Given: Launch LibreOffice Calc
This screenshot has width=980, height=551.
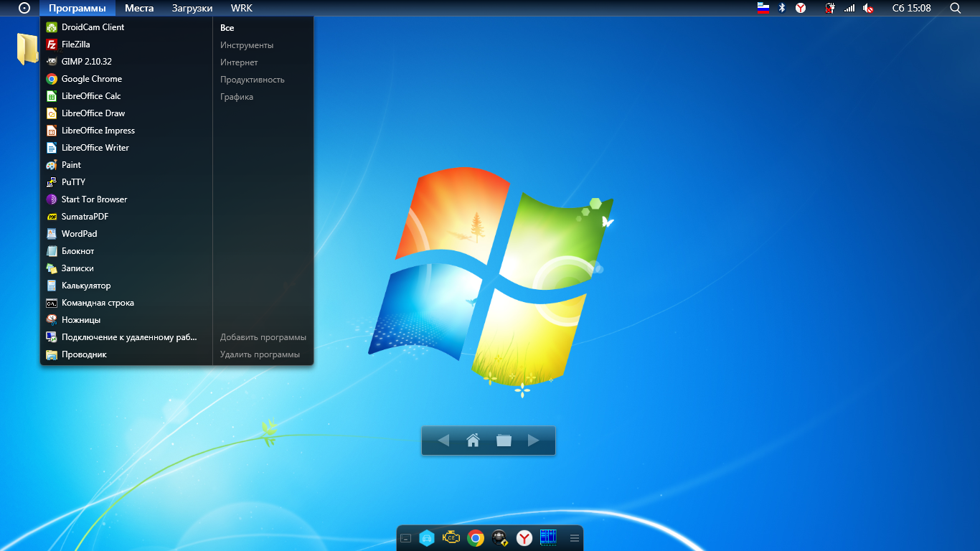Looking at the screenshot, I should [126, 96].
